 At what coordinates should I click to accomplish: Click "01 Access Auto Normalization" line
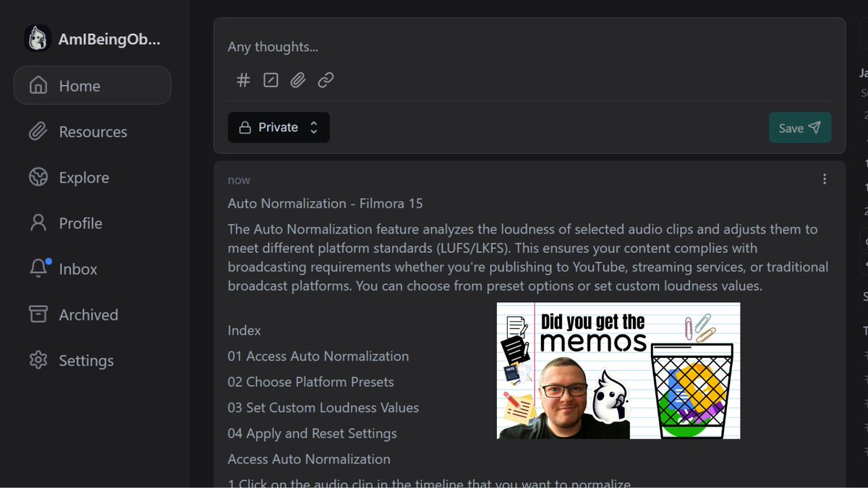click(318, 356)
